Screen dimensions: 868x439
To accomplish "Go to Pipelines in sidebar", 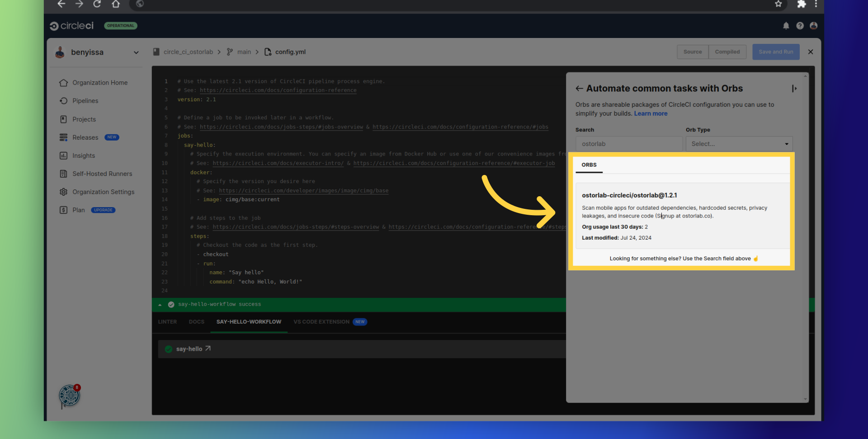I will coord(85,101).
